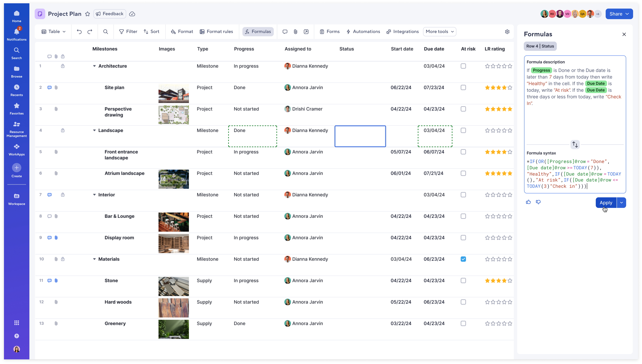Image resolution: width=642 pixels, height=364 pixels.
Task: Uncheck At risk for Materials row
Action: click(463, 259)
